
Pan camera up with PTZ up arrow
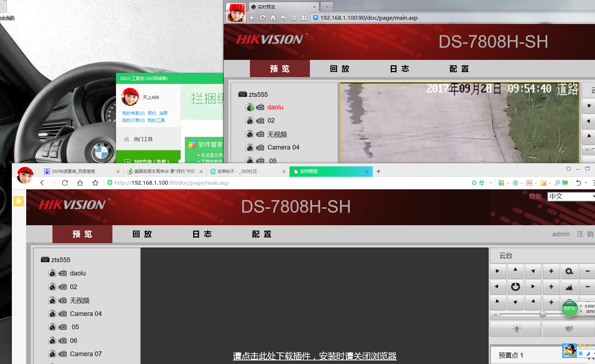515,271
